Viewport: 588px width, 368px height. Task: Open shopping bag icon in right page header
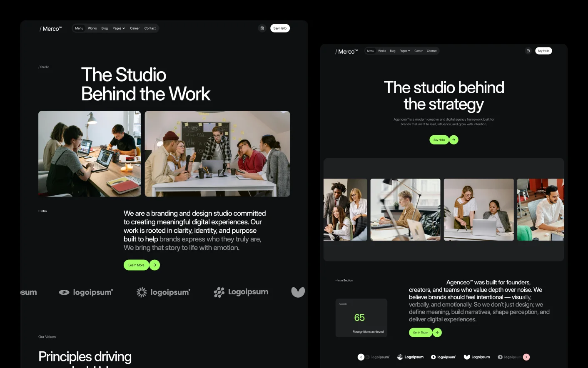(528, 51)
